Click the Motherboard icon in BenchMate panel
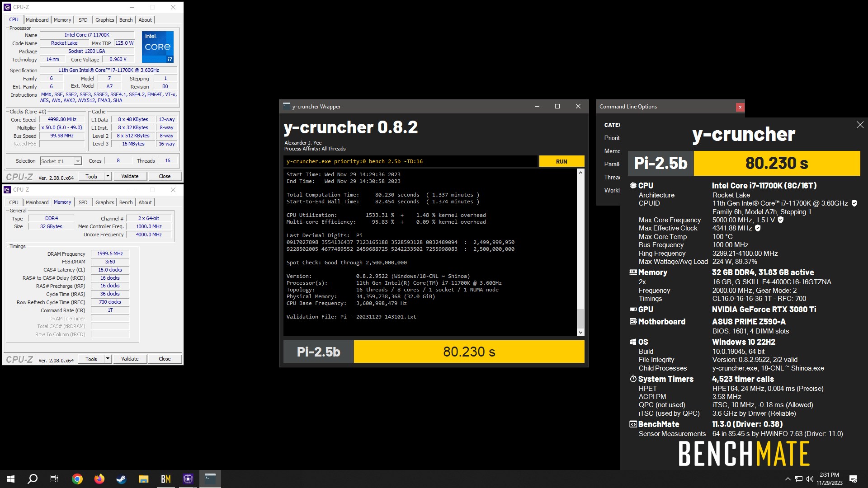 tap(633, 322)
